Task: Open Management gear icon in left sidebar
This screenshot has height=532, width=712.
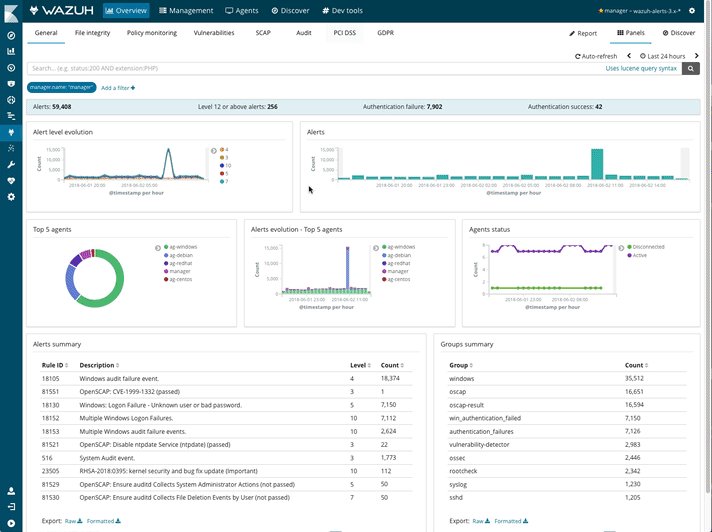Action: pyautogui.click(x=11, y=197)
